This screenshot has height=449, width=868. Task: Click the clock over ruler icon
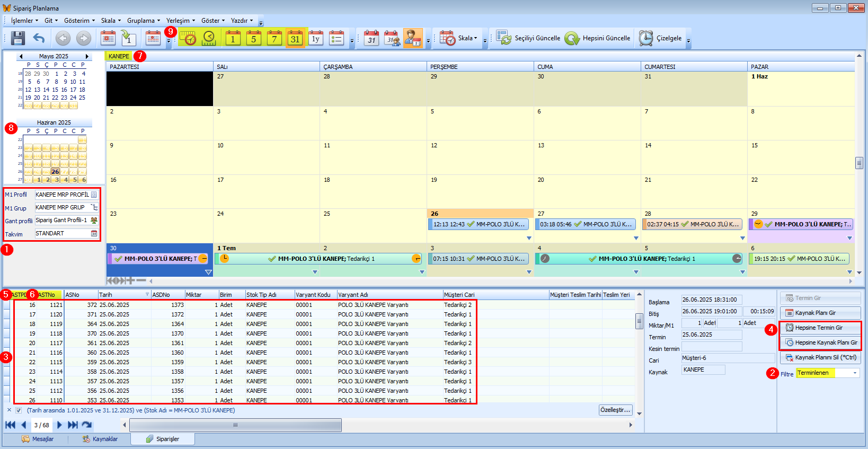(209, 38)
